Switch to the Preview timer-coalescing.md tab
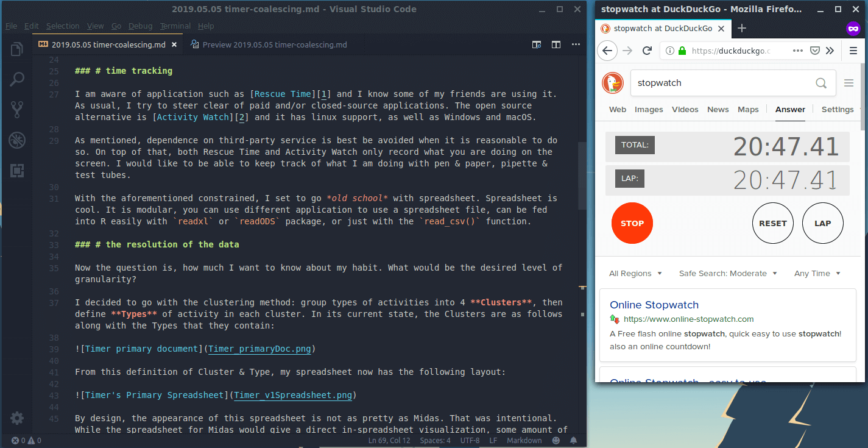The width and height of the screenshot is (868, 448). [274, 44]
